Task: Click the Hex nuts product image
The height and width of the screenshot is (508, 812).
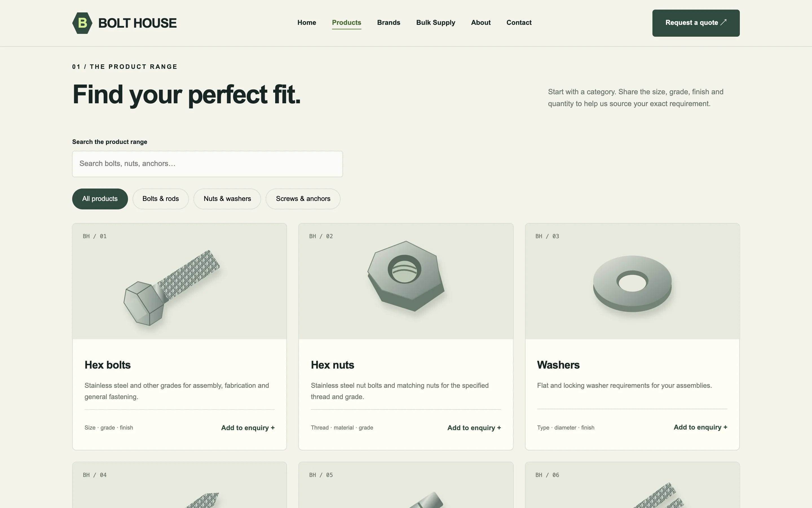Action: click(x=406, y=282)
